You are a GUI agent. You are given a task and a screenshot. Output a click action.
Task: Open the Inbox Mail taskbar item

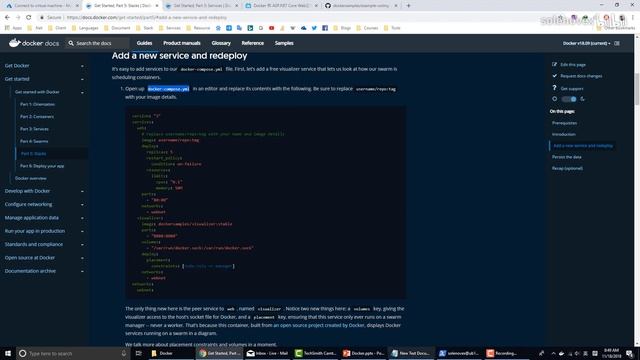267,353
